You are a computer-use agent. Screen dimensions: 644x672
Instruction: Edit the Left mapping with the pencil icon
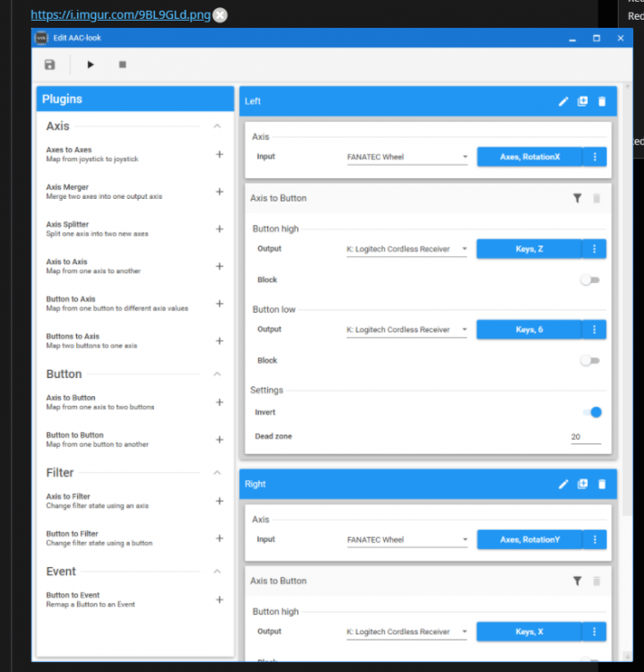pyautogui.click(x=563, y=101)
